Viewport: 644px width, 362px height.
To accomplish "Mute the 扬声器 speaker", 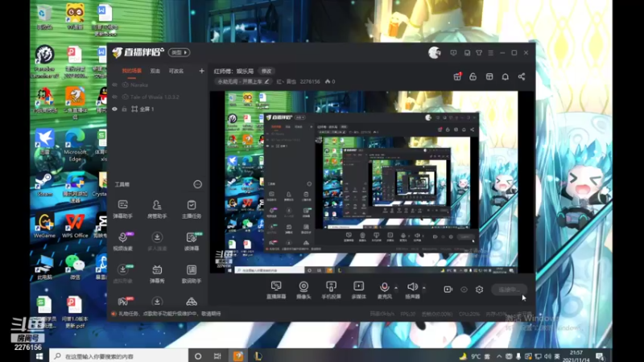I will 412,290.
